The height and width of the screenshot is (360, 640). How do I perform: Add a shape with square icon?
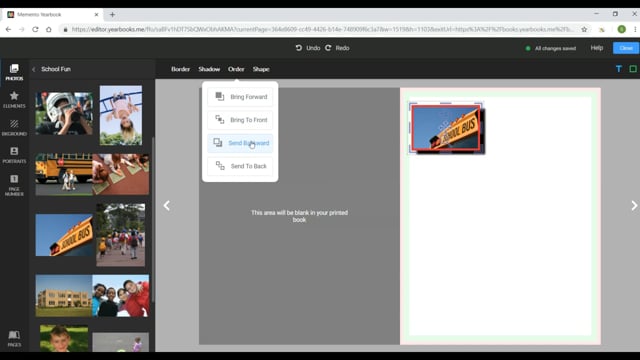click(x=633, y=69)
